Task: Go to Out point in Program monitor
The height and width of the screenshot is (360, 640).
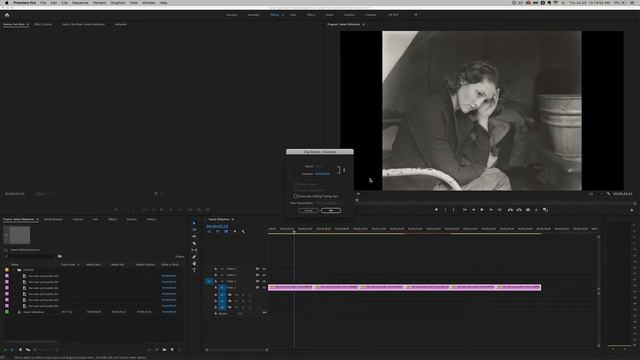Action: click(x=500, y=210)
